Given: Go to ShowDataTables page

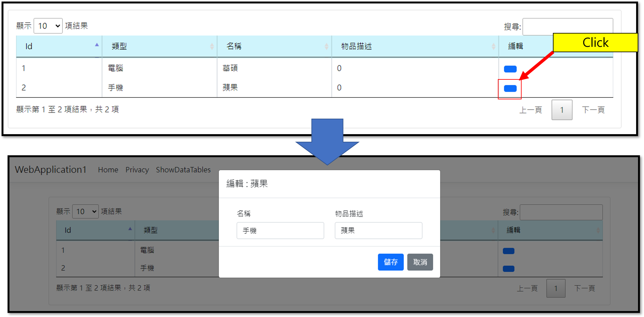Looking at the screenshot, I should point(183,170).
